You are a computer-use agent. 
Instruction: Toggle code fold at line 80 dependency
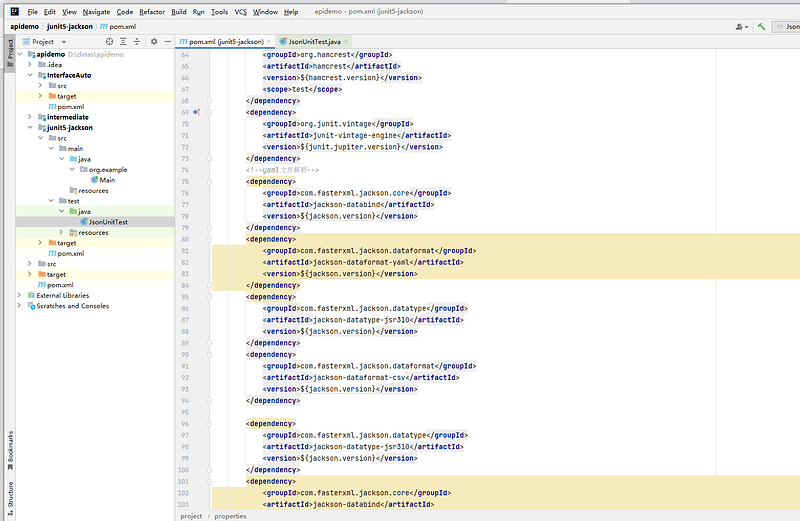209,239
